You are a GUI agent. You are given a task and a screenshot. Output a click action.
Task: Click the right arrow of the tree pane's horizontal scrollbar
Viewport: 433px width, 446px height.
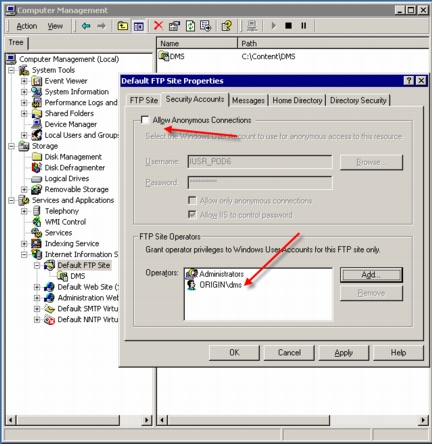pyautogui.click(x=147, y=420)
